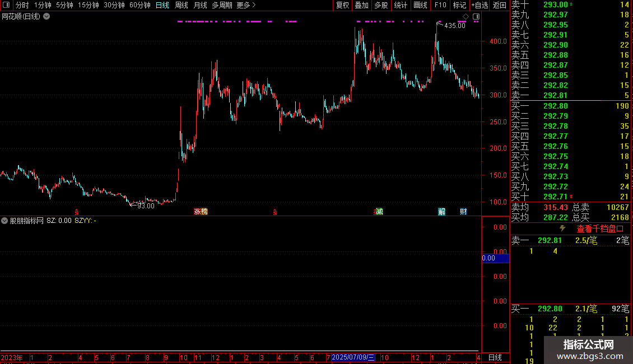Click the 2.5/笔 value in 卖一 detail
633x364 pixels.
click(586, 240)
